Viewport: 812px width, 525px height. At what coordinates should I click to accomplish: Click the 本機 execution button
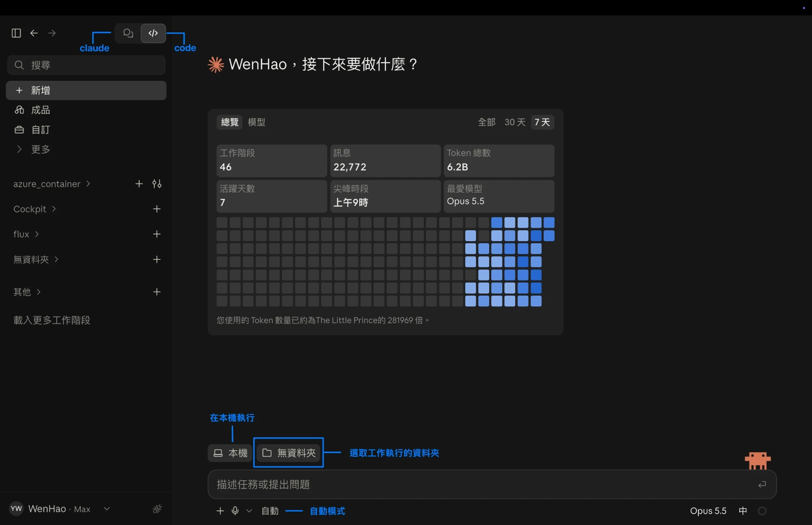[230, 453]
